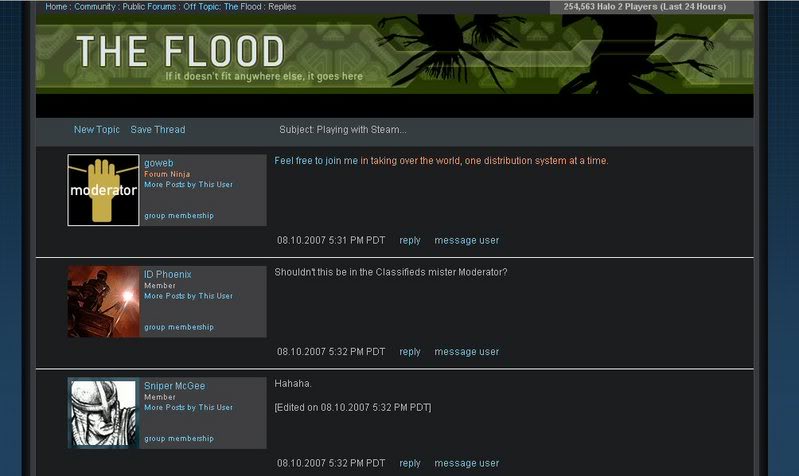The image size is (799, 476).
Task: Click message user on ID Phoenix's post
Action: click(x=467, y=352)
